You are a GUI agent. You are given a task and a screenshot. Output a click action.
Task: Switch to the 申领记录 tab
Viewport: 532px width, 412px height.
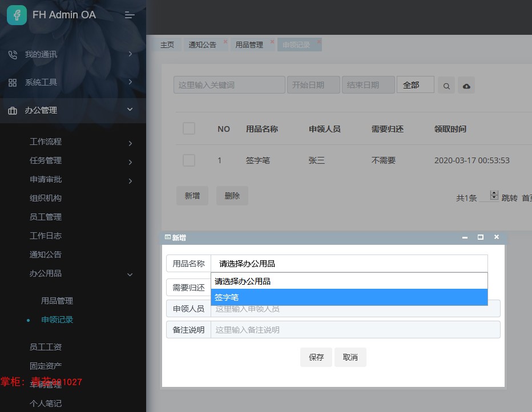point(296,45)
